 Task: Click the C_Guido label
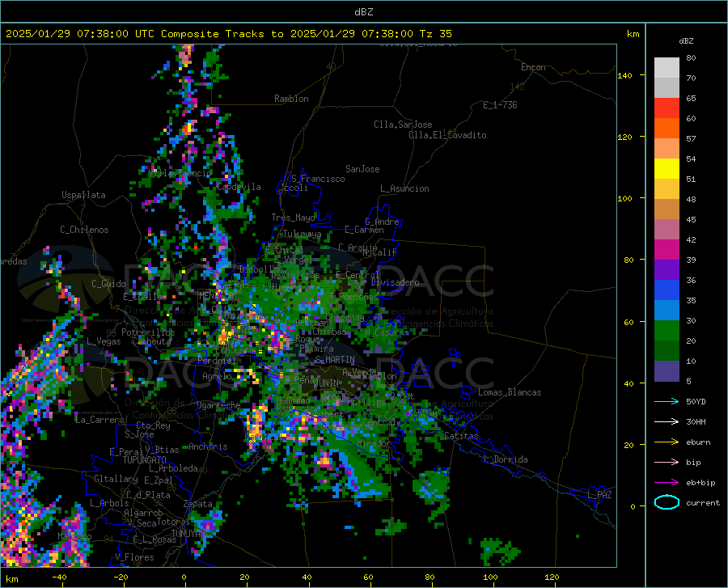click(108, 284)
